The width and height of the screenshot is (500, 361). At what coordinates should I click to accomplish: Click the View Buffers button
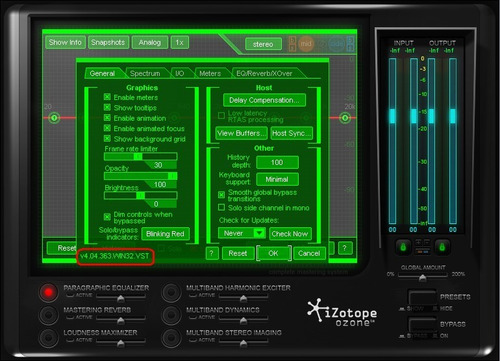click(x=241, y=133)
